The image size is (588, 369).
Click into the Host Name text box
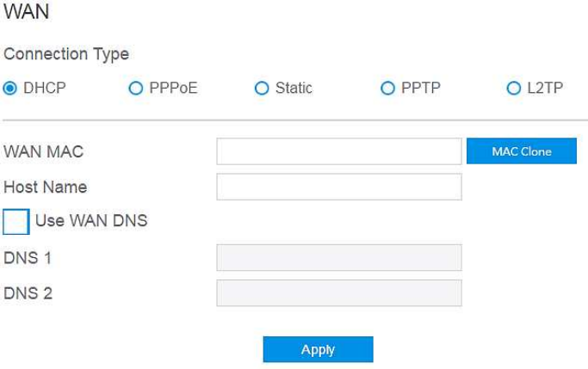coord(339,187)
